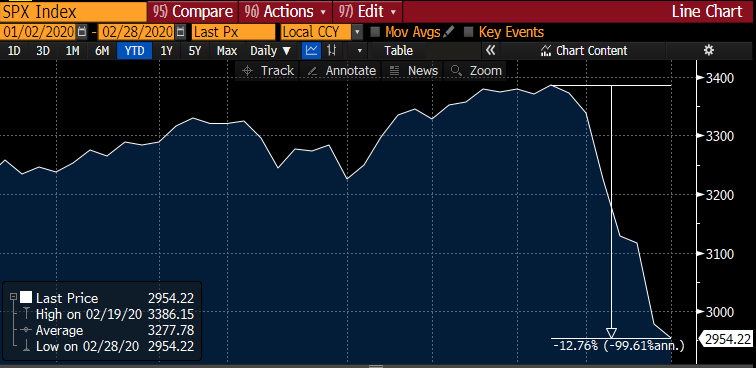Open the Edit menu dropdown
Image resolution: width=756 pixels, height=368 pixels.
367,11
